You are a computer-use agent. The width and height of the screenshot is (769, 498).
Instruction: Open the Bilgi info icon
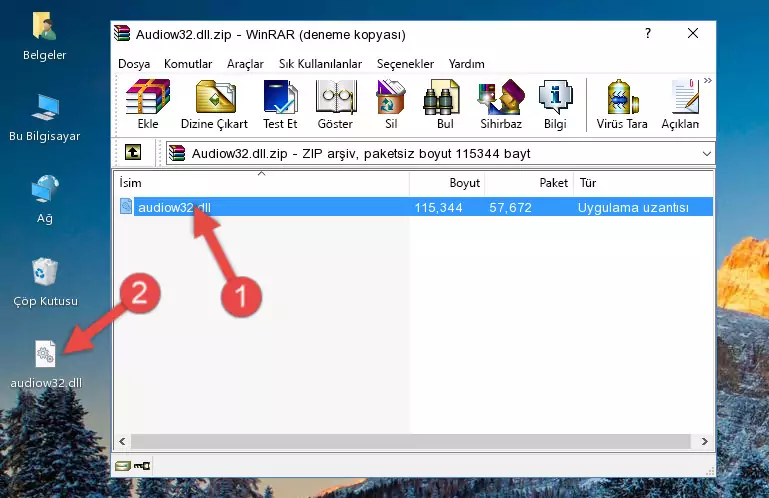coord(555,104)
